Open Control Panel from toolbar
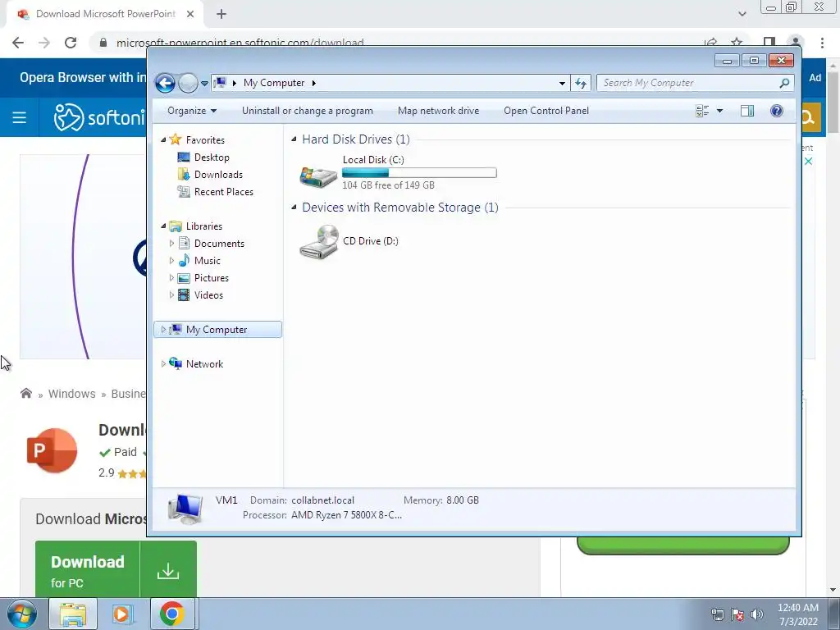The width and height of the screenshot is (840, 630). coord(546,111)
